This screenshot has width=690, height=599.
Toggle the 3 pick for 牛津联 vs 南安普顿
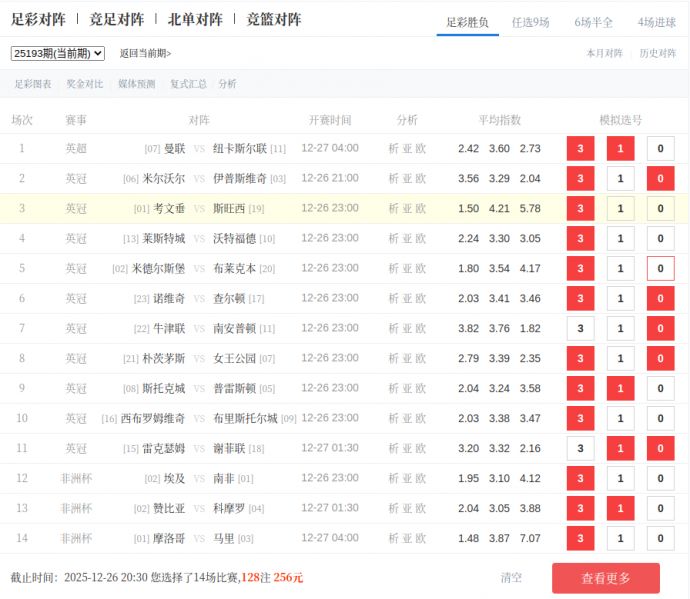click(580, 329)
